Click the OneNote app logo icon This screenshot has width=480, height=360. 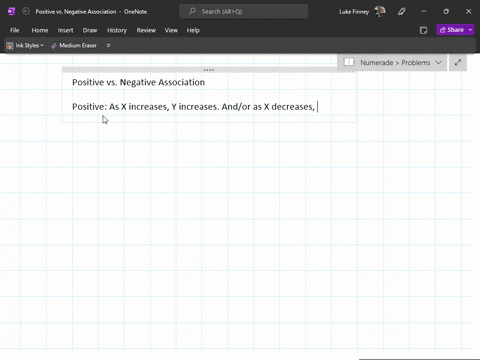(x=11, y=11)
